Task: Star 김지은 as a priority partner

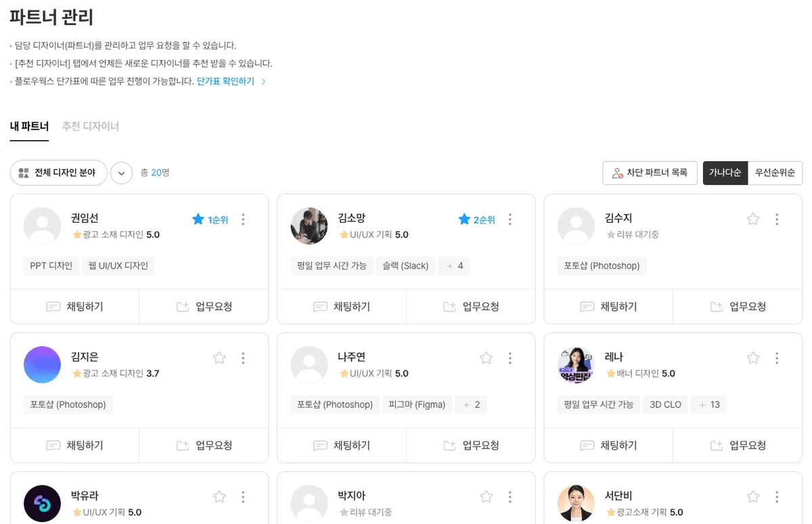Action: 219,358
